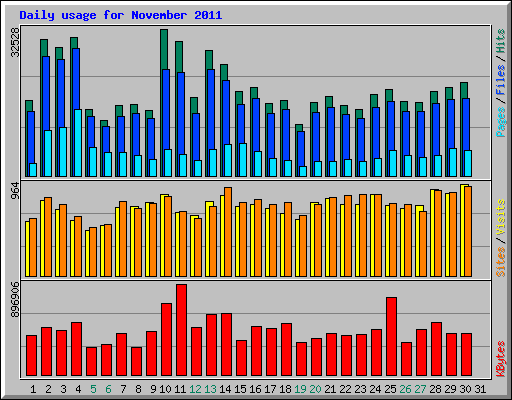This screenshot has height=400, width=512.
Task: Click the 'Hits' legend label
Action: [x=500, y=41]
